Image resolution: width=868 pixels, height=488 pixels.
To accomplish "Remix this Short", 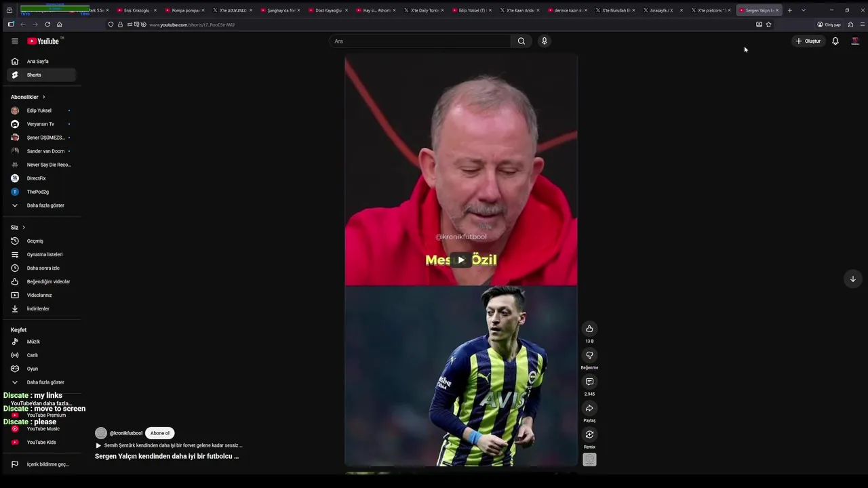I will (589, 434).
